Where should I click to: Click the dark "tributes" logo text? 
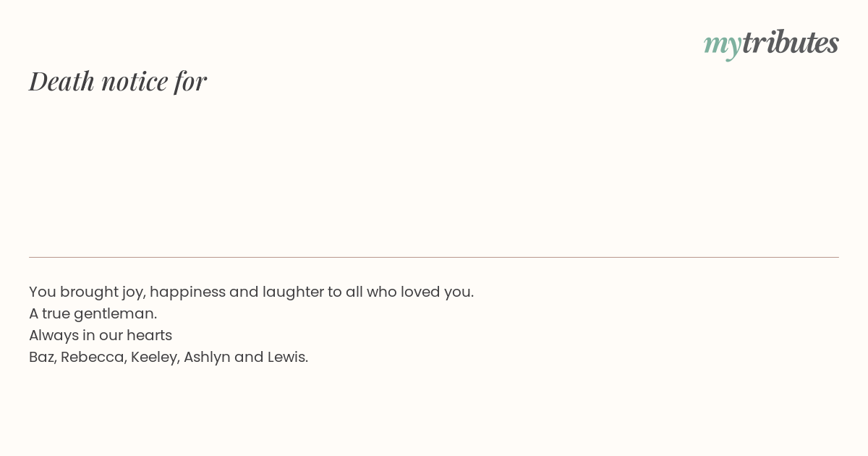[x=790, y=43]
